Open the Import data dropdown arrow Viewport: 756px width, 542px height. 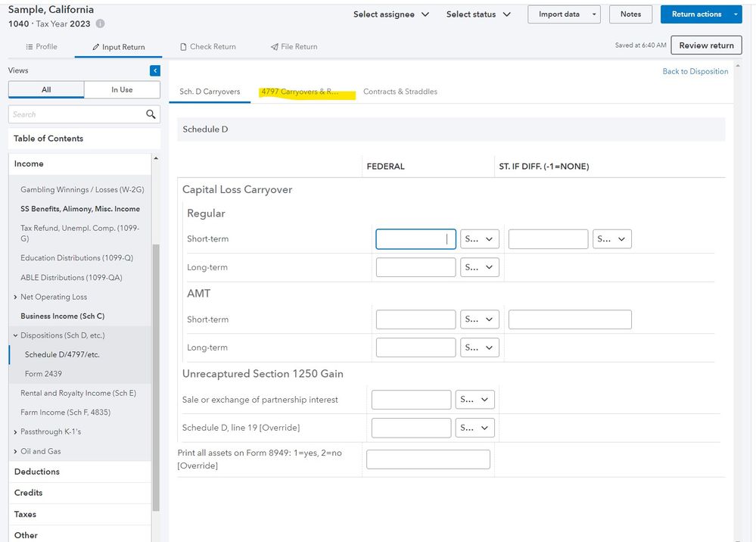[x=595, y=14]
